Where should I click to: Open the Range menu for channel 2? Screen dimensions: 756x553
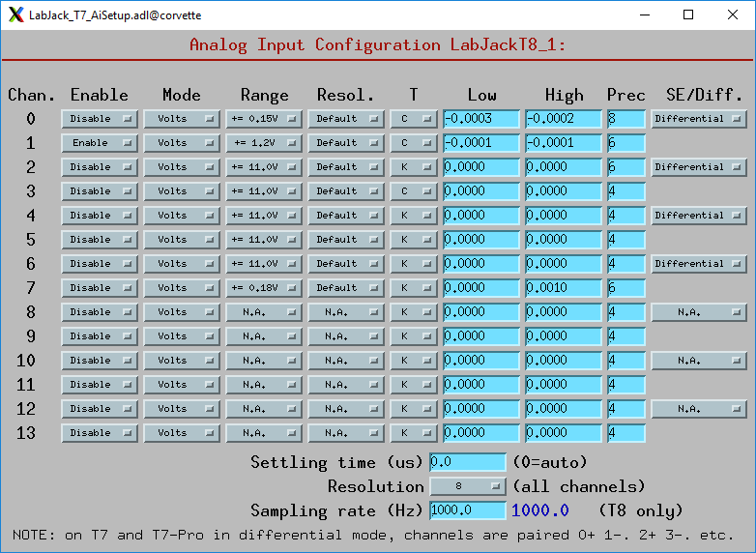(264, 167)
